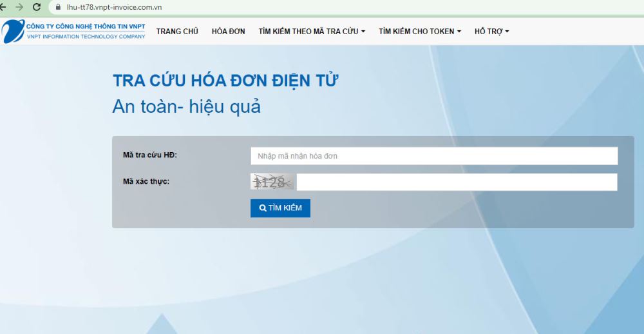Click the 'An toàn- hiệu quả' subtitle
Screen dimensions: 644x334
pos(186,106)
